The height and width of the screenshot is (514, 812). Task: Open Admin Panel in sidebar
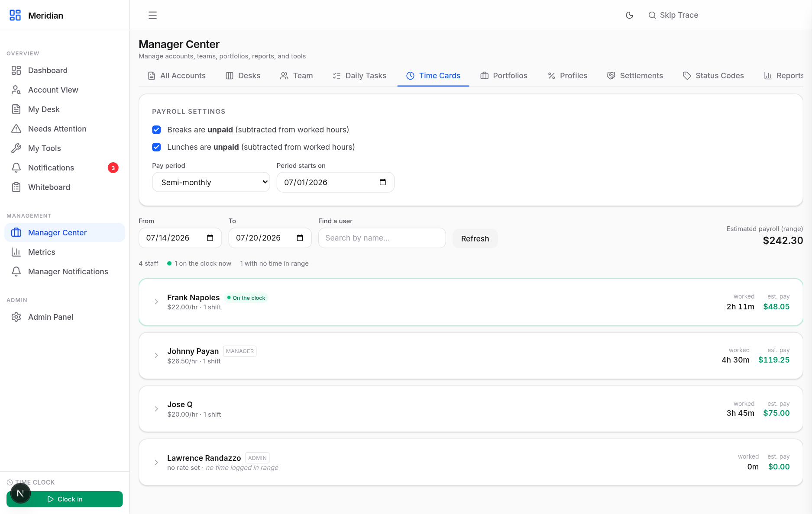click(x=65, y=317)
